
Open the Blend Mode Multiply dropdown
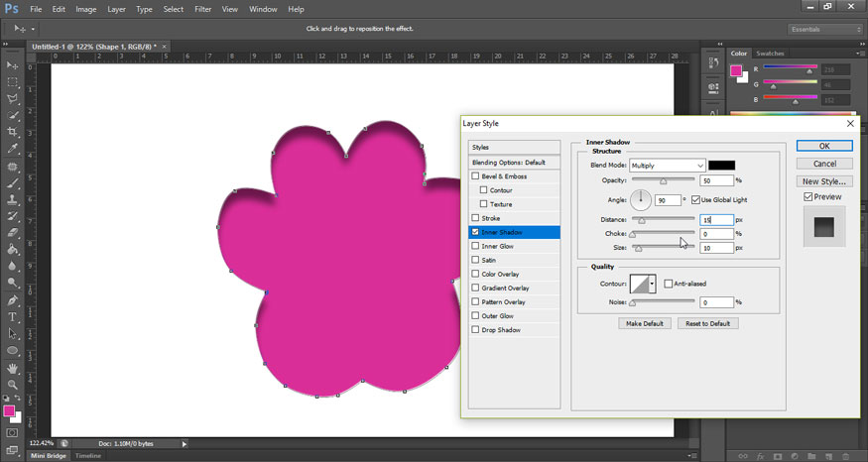[x=667, y=166]
